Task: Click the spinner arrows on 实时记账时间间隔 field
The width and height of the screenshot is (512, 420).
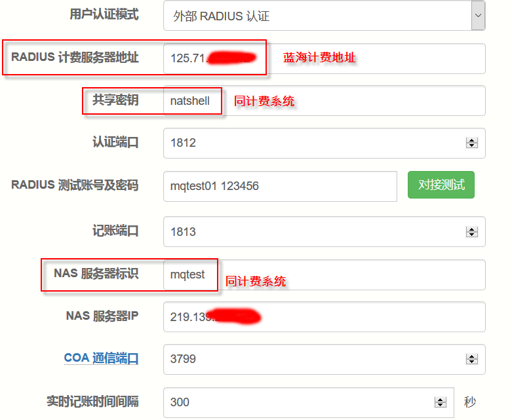Action: point(441,402)
